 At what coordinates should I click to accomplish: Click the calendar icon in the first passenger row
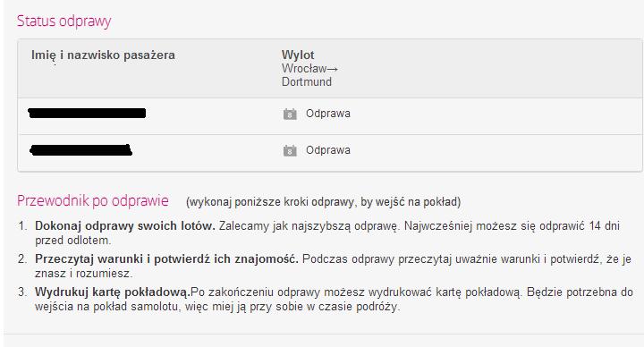click(290, 114)
